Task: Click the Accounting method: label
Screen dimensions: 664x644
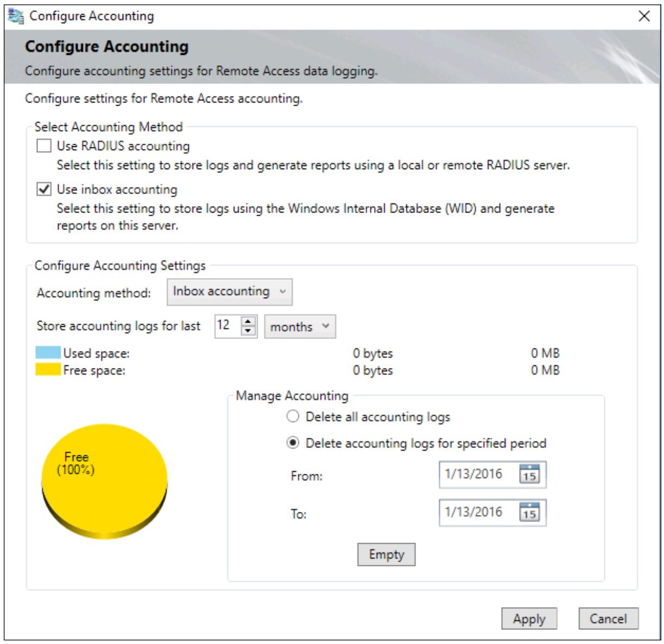Action: point(94,293)
